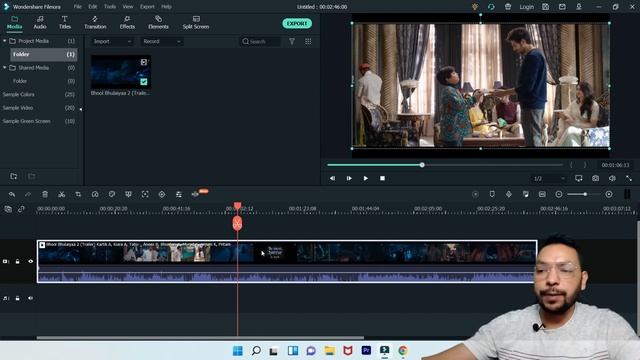Open the Split Screen tab
640x360 pixels.
pos(196,22)
